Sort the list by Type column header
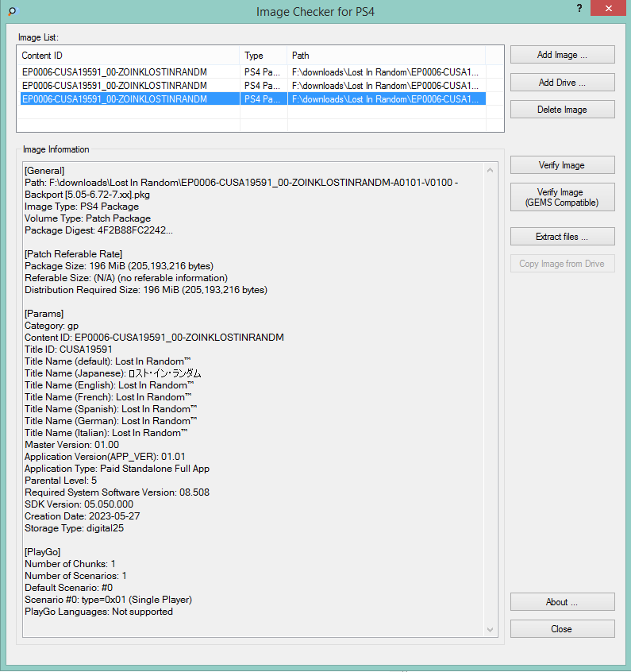The height and width of the screenshot is (672, 631). (263, 56)
